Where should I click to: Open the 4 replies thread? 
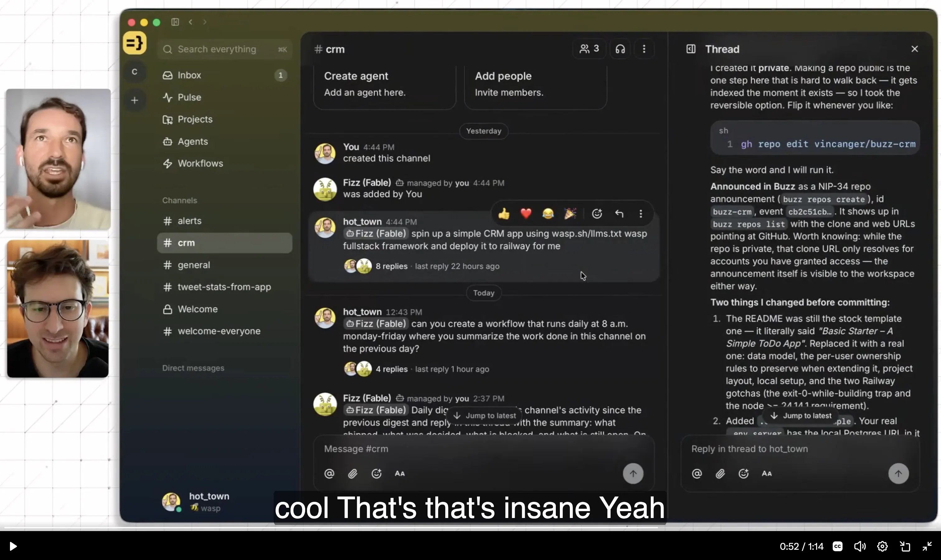click(x=392, y=369)
